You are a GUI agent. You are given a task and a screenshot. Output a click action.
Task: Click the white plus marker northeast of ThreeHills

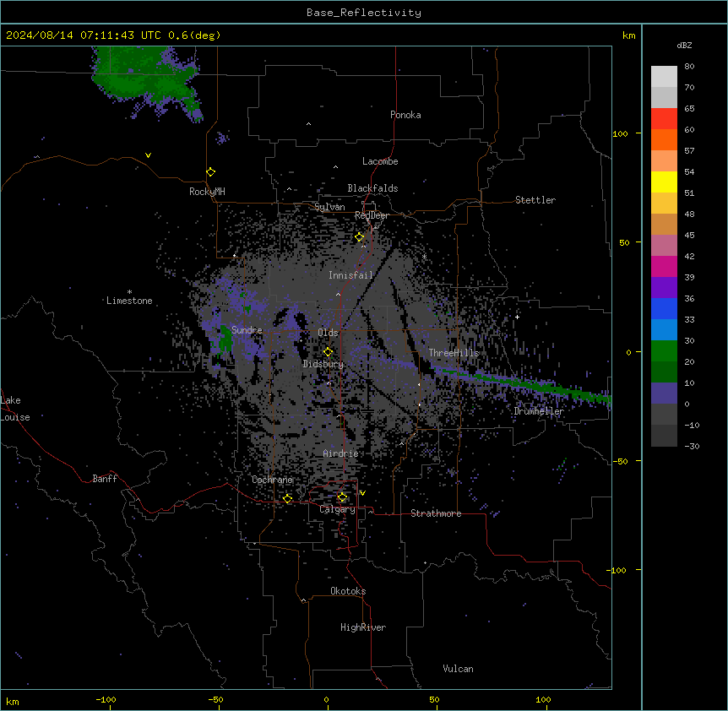coord(517,317)
